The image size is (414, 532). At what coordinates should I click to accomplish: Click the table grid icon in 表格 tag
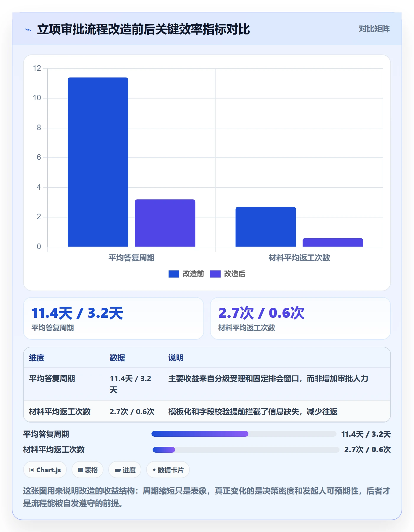pos(80,470)
